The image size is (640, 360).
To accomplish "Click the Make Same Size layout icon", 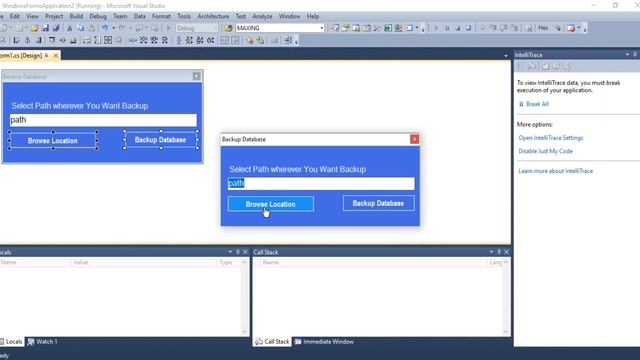I will [x=108, y=40].
